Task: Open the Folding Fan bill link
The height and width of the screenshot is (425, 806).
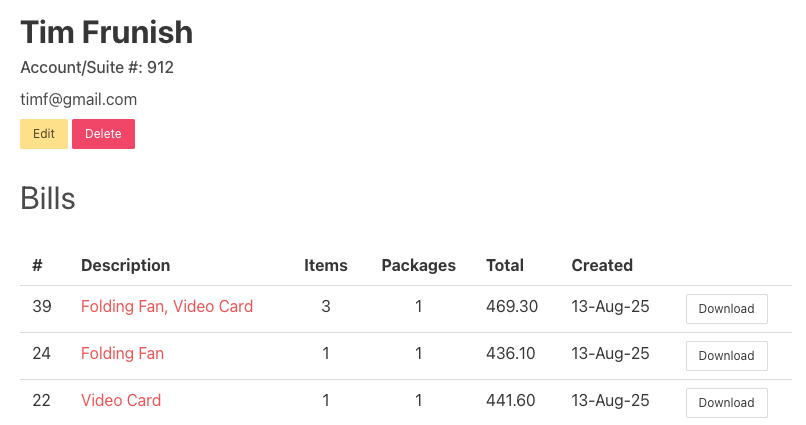Action: (122, 353)
